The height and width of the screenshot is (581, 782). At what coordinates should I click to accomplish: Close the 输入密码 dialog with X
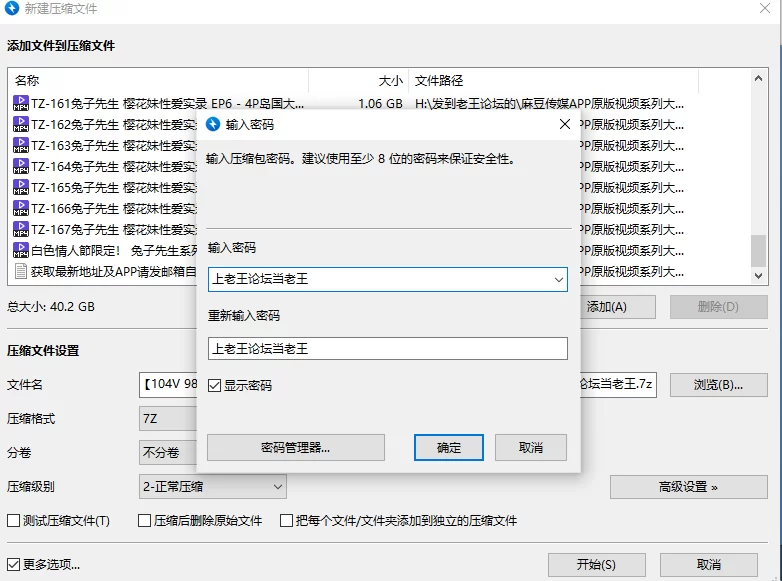pyautogui.click(x=565, y=124)
